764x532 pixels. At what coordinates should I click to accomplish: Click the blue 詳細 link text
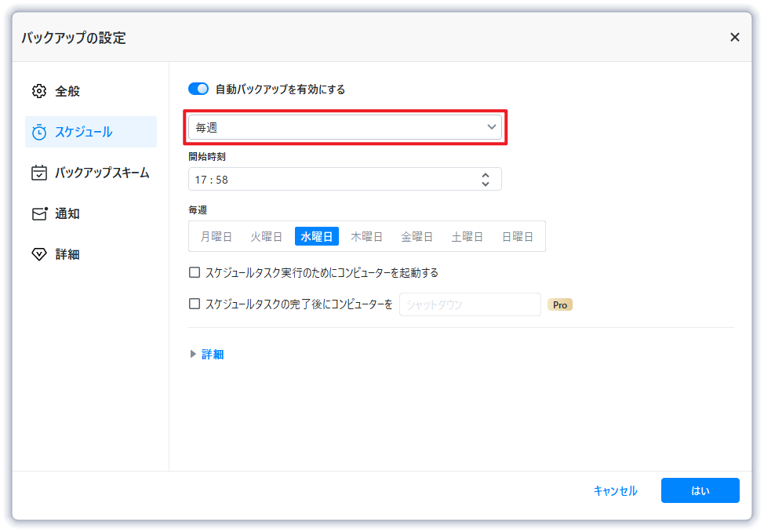click(213, 355)
